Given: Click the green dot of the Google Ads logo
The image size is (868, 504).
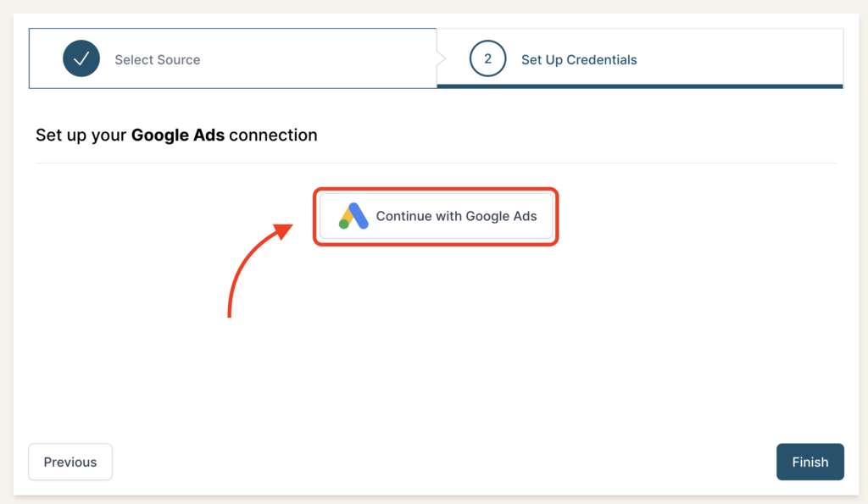Looking at the screenshot, I should 343,224.
